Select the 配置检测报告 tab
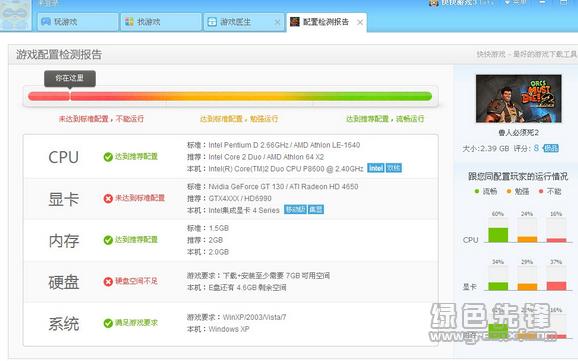This screenshot has width=578, height=361. 326,22
